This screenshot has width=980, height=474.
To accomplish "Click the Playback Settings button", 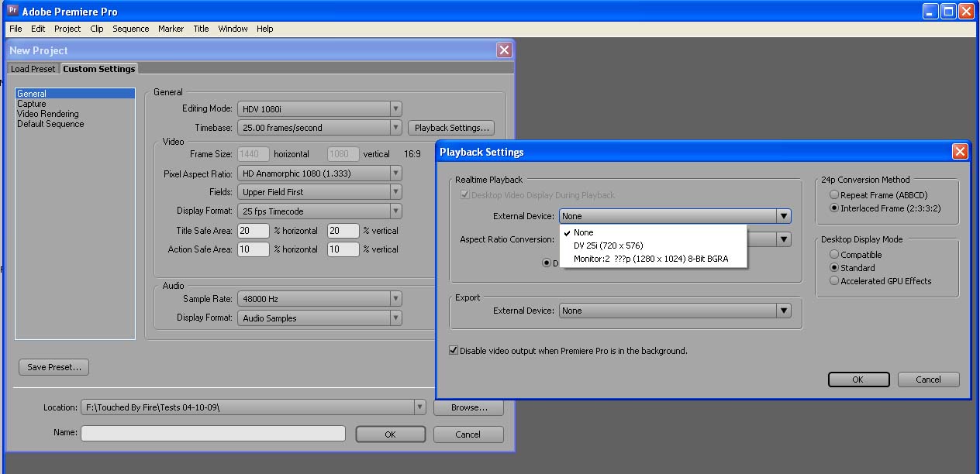I will (x=451, y=128).
